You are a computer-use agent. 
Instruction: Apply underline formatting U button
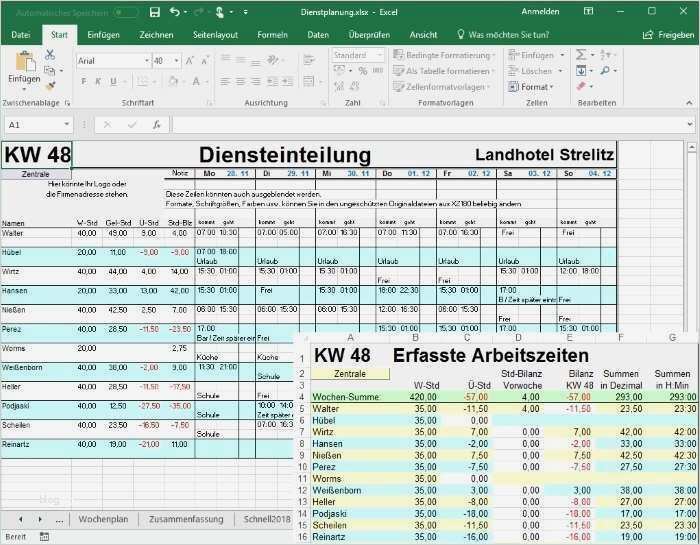pos(113,82)
